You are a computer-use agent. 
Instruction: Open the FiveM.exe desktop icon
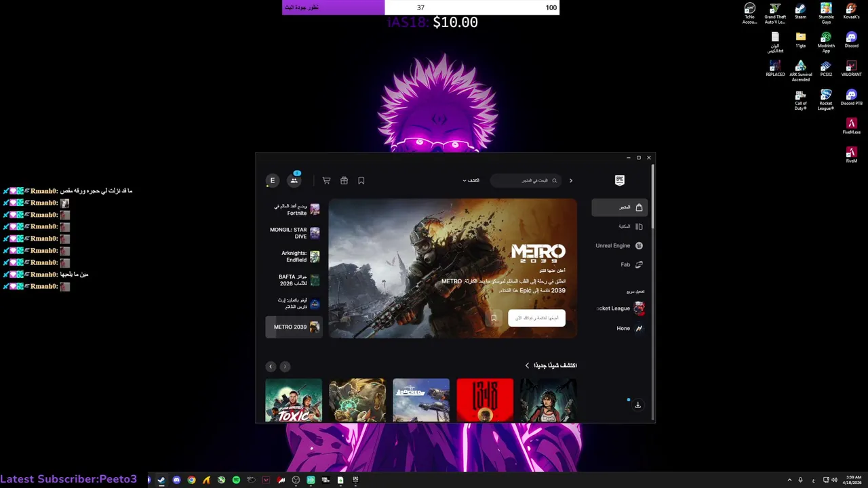(x=852, y=126)
